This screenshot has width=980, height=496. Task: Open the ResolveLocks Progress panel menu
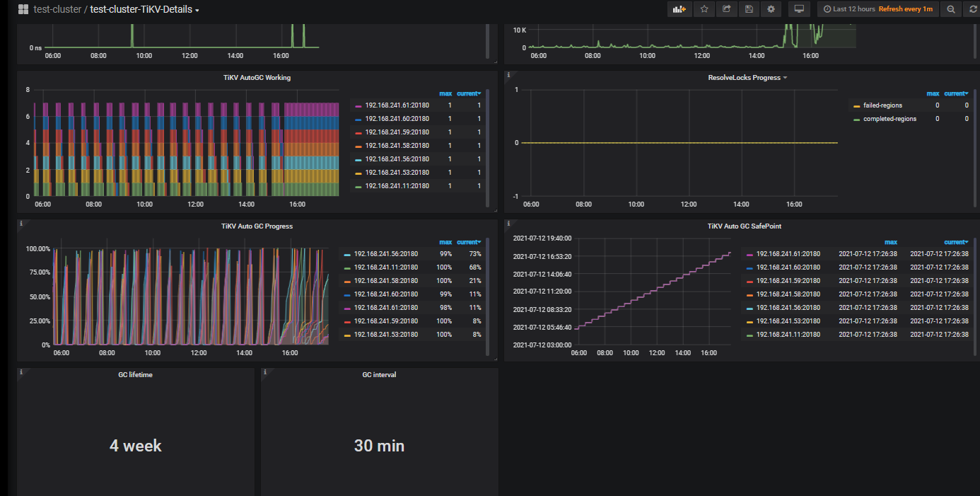[747, 78]
